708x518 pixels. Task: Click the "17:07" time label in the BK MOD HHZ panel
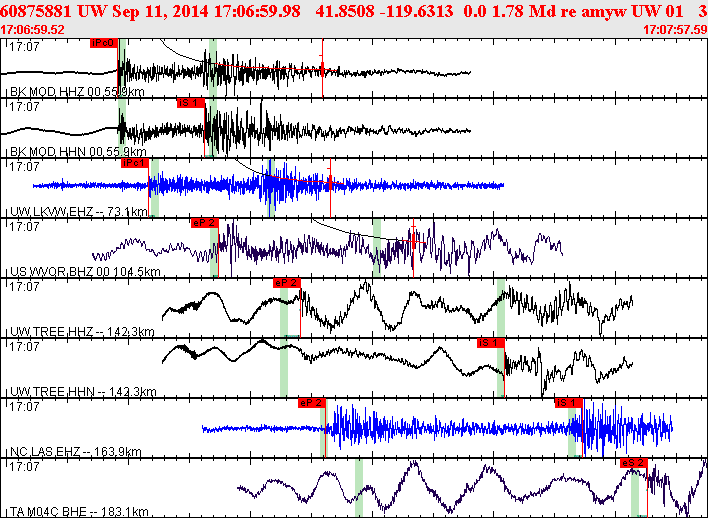[24, 47]
